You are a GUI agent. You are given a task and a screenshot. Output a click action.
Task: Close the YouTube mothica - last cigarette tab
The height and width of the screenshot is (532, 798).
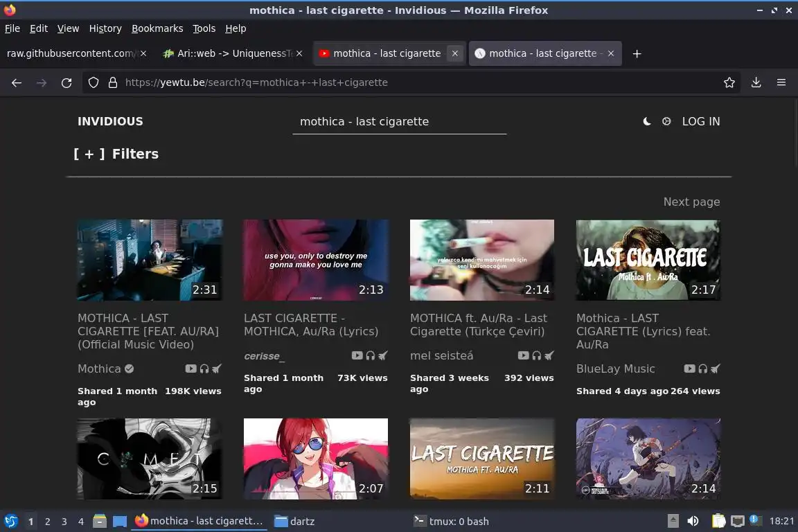(455, 53)
